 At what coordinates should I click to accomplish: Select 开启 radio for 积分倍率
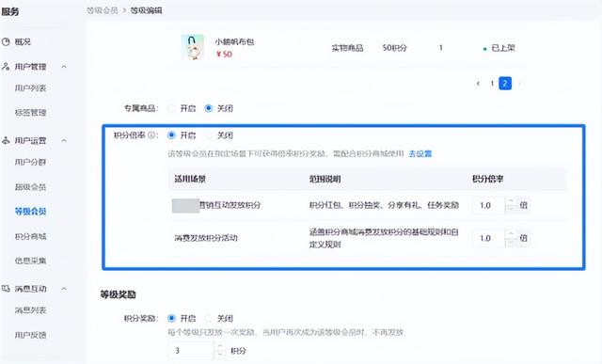coord(171,135)
